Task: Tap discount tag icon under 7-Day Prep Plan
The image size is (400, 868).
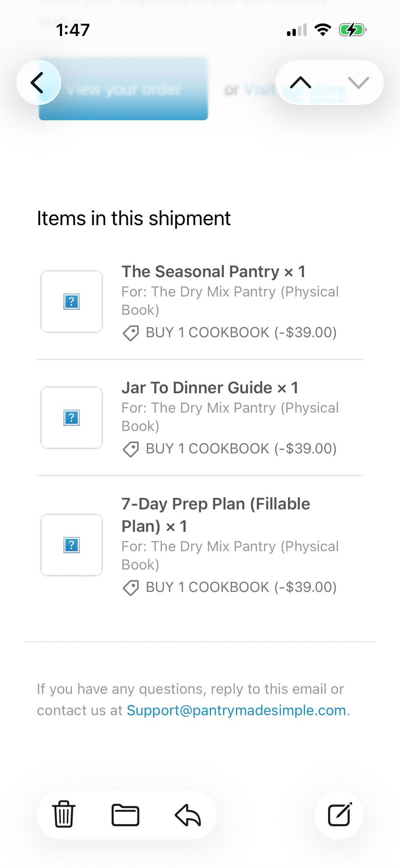Action: [131, 588]
